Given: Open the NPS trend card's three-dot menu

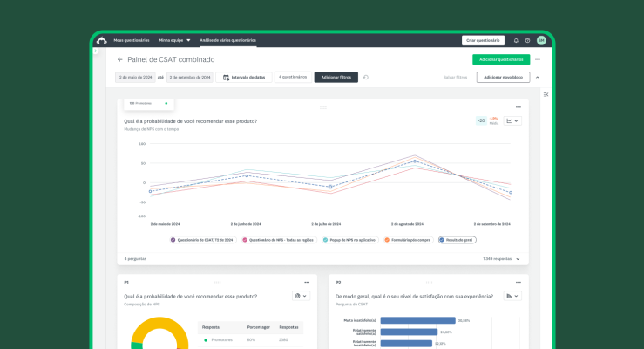Looking at the screenshot, I should 518,107.
